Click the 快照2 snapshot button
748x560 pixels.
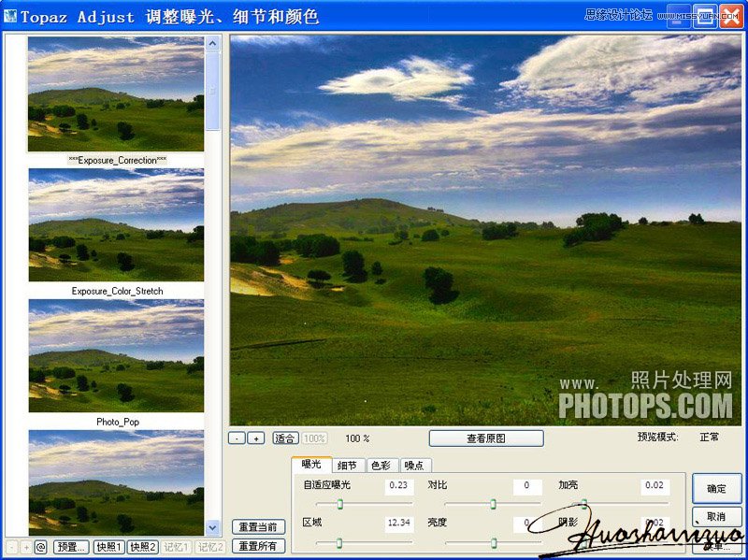143,547
